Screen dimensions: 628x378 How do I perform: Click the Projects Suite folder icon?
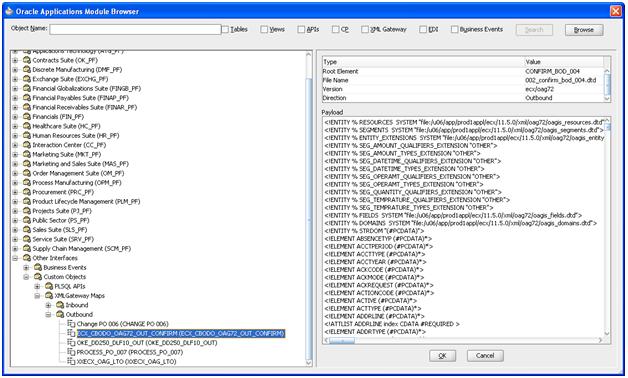point(26,211)
